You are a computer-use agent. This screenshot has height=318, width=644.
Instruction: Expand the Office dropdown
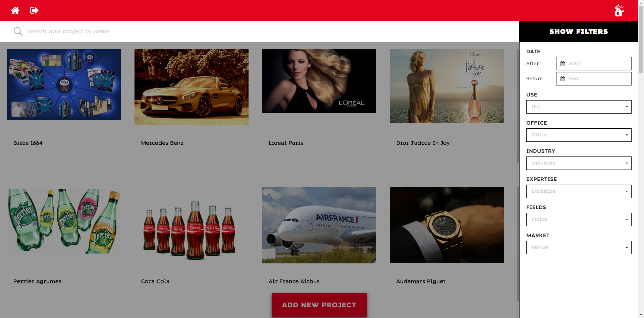[579, 135]
